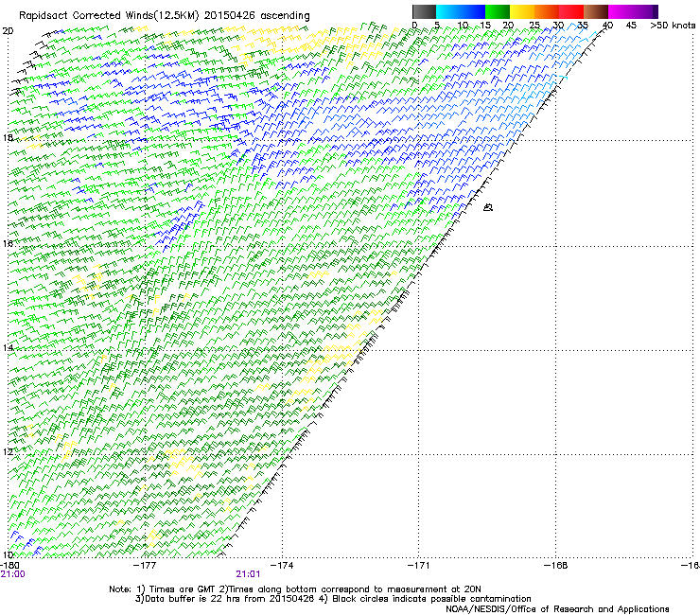
Task: Click the magenta 40-45 knots legend segment
Action: click(x=621, y=11)
